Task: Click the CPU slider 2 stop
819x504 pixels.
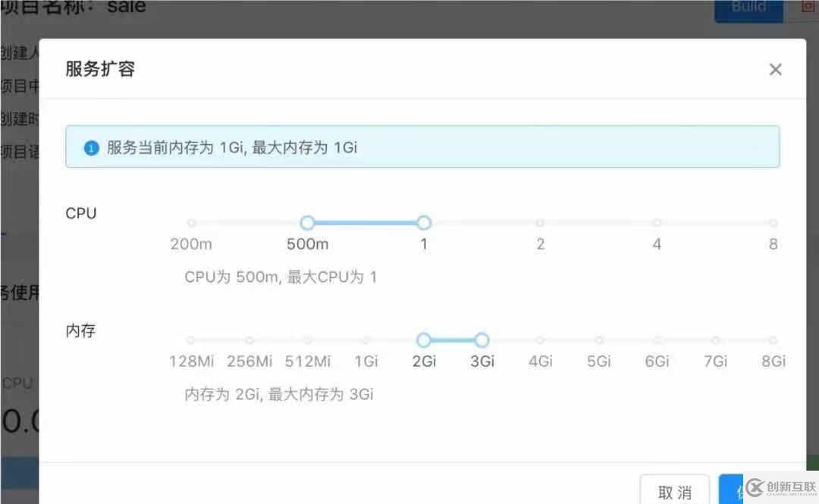Action: [x=540, y=223]
